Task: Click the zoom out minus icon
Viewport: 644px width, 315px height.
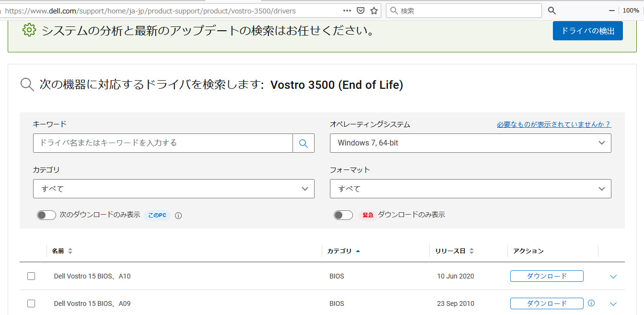Action: 612,11
